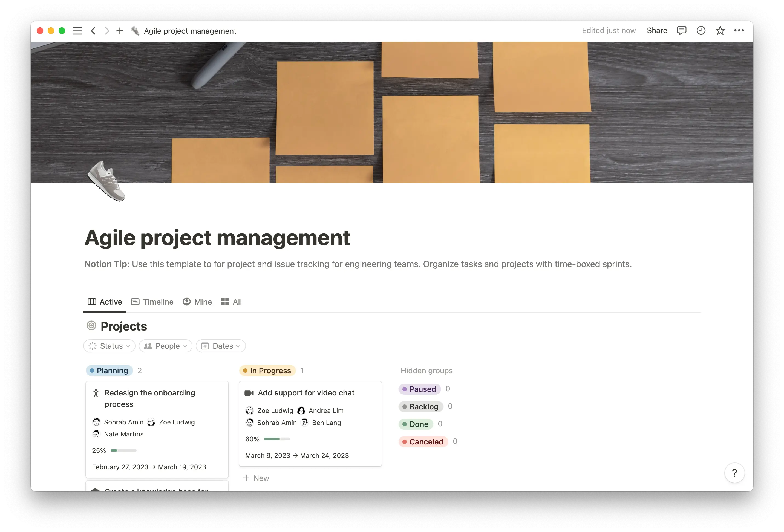The height and width of the screenshot is (532, 784).
Task: Open the Add support for video chat card
Action: [x=306, y=393]
